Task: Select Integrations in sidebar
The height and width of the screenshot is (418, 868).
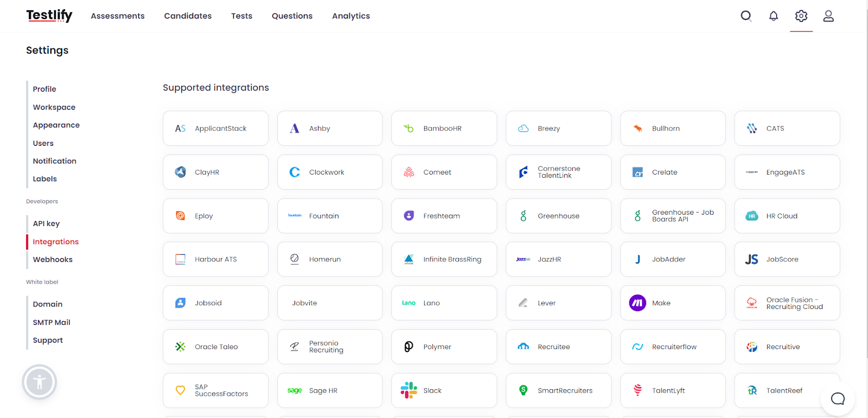Action: tap(56, 242)
